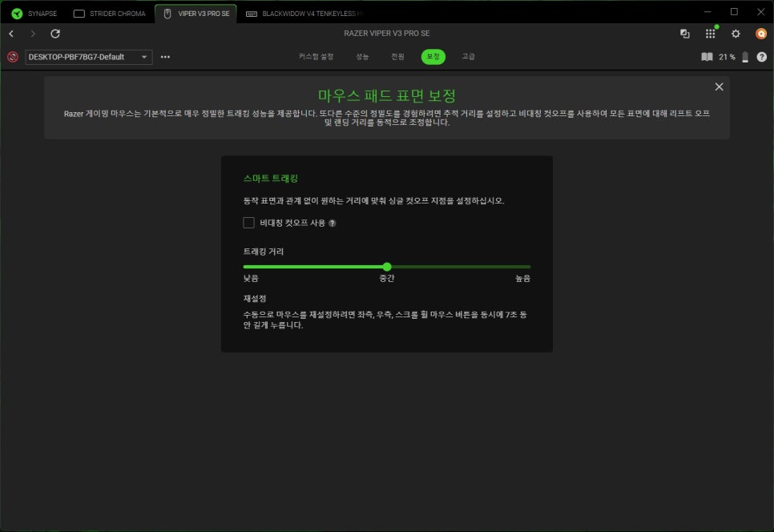Image resolution: width=774 pixels, height=532 pixels.
Task: Open the help question mark icon
Action: (x=761, y=57)
